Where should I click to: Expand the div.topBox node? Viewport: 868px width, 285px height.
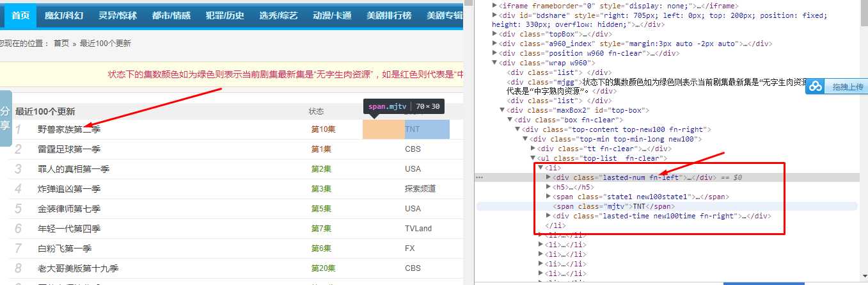[494, 34]
